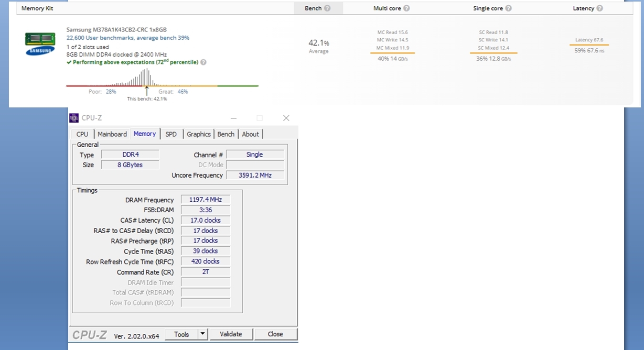The width and height of the screenshot is (644, 350).
Task: Click the Cycle Time 39 clocks field
Action: (x=206, y=251)
